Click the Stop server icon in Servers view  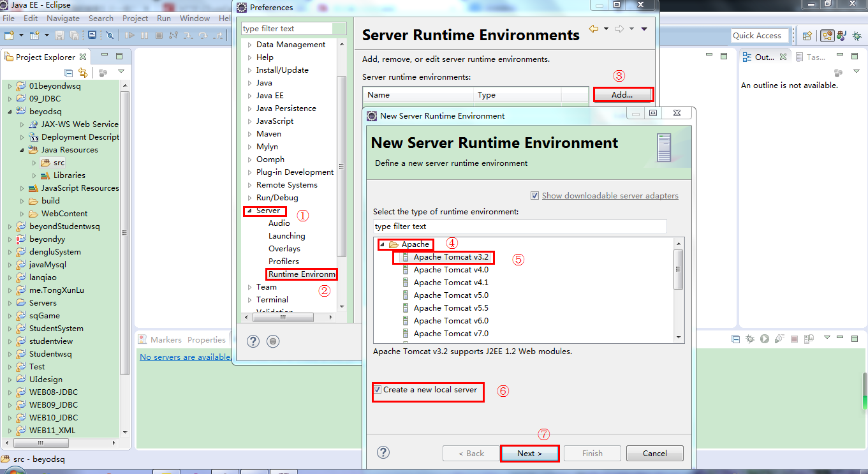(795, 339)
